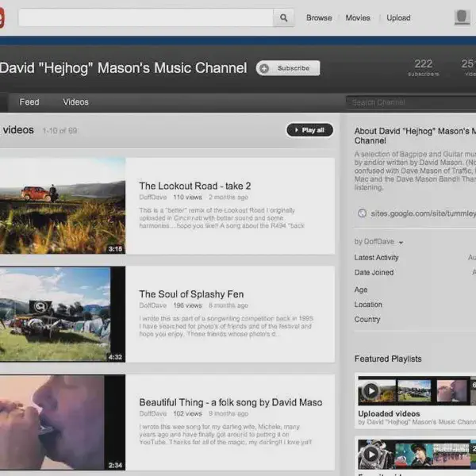Open the Feed tab

[29, 102]
